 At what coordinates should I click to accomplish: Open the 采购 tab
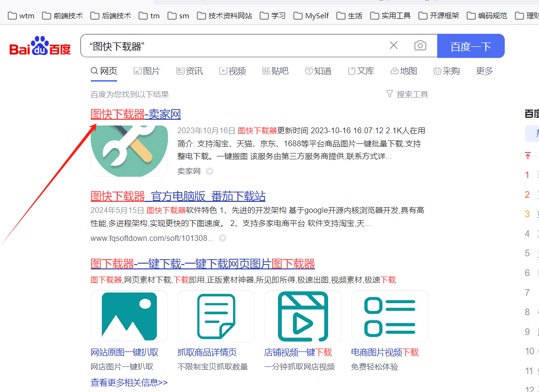[446, 71]
